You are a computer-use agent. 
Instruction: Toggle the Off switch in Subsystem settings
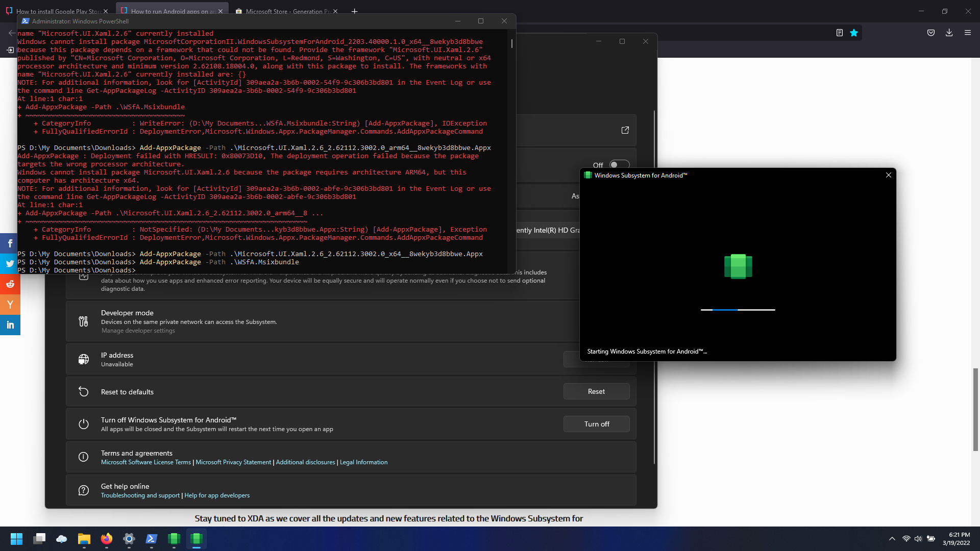[x=619, y=165]
